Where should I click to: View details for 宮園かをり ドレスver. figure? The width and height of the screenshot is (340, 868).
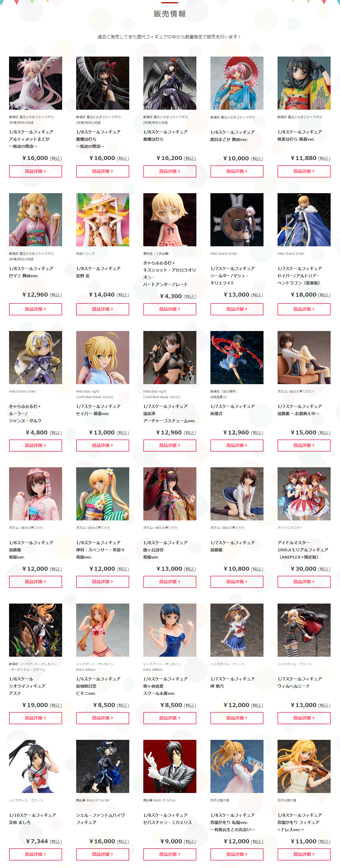pyautogui.click(x=304, y=854)
